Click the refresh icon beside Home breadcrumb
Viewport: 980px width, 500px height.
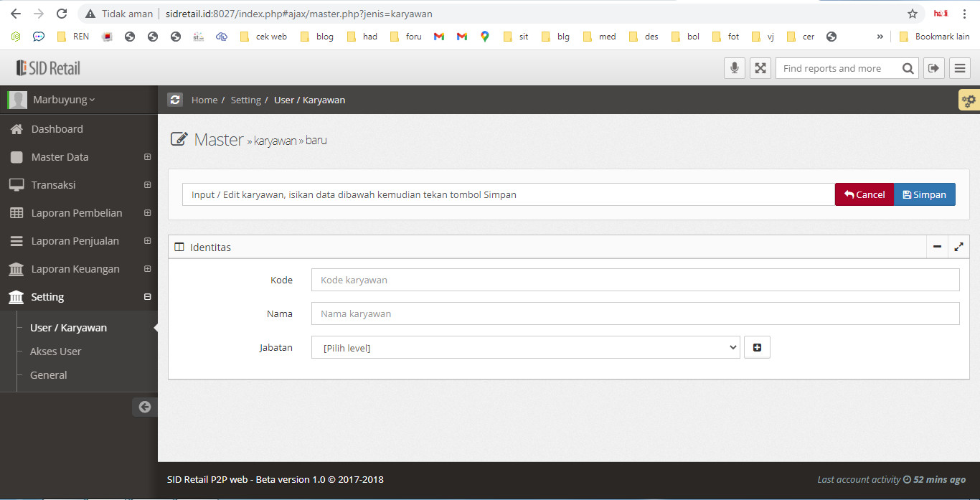click(175, 100)
